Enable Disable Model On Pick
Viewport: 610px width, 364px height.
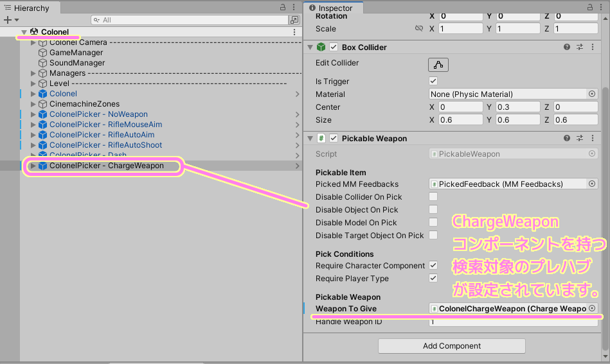[x=433, y=222]
